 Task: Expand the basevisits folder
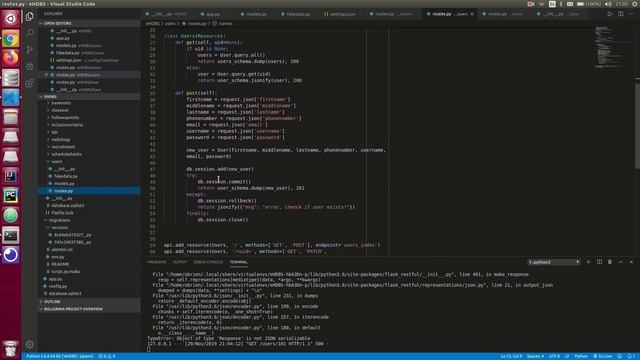pyautogui.click(x=61, y=103)
